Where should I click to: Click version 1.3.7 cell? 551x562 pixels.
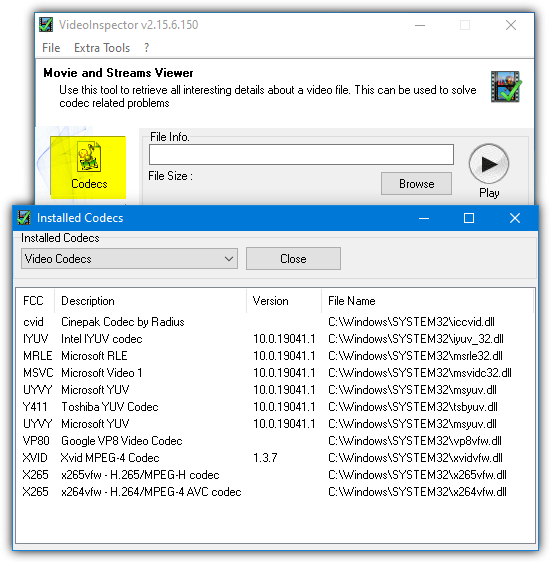tap(265, 458)
